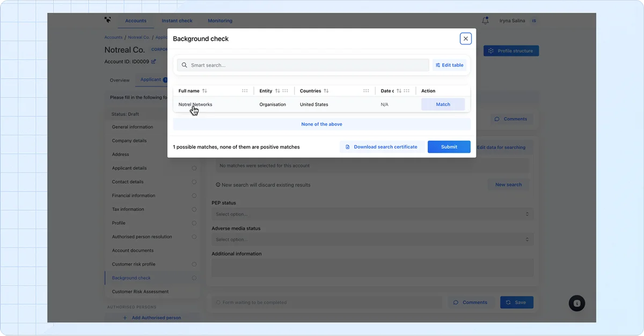
Task: Click the Iryna Salina user name
Action: [513, 21]
